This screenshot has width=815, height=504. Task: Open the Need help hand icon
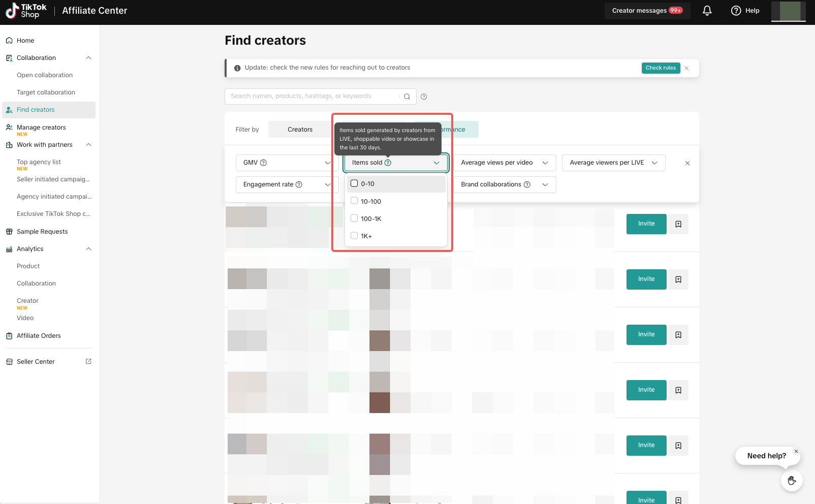791,480
